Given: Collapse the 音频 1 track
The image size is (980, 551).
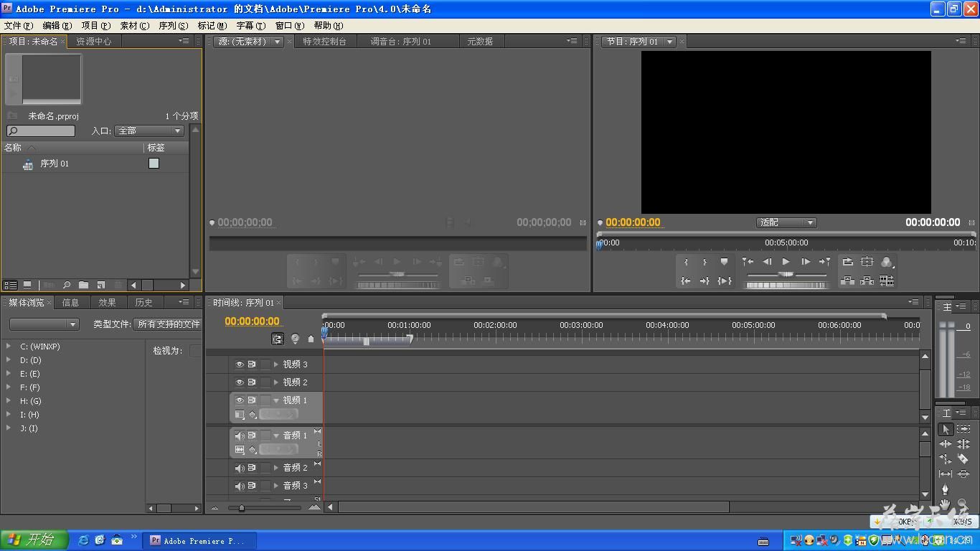Looking at the screenshot, I should pos(276,435).
